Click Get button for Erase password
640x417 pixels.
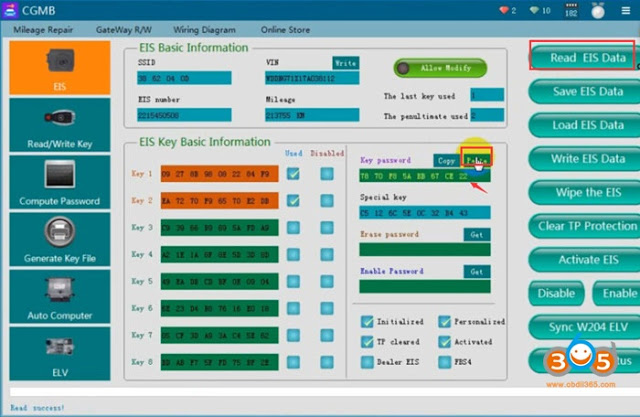(477, 235)
